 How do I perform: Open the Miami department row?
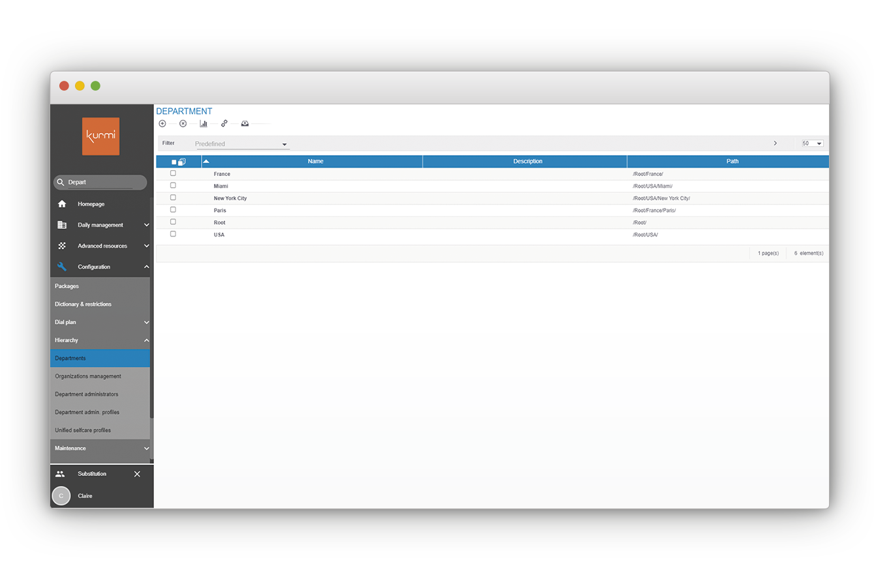tap(492, 186)
